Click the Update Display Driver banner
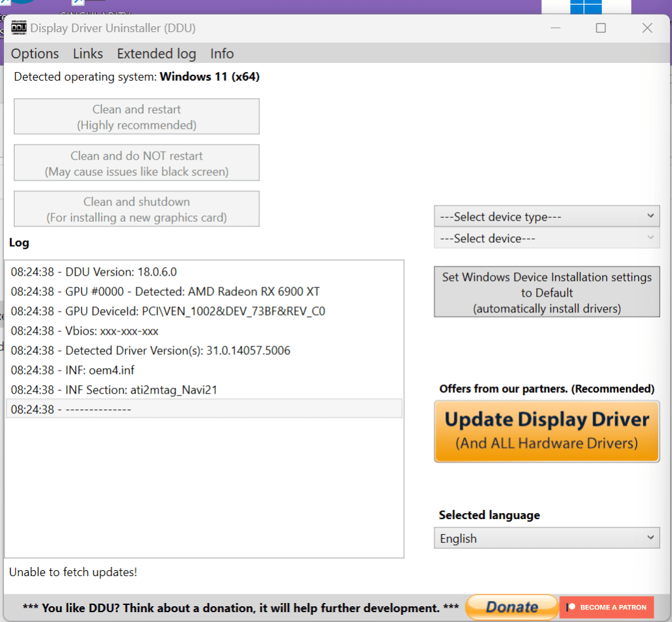This screenshot has width=672, height=622. pos(547,431)
